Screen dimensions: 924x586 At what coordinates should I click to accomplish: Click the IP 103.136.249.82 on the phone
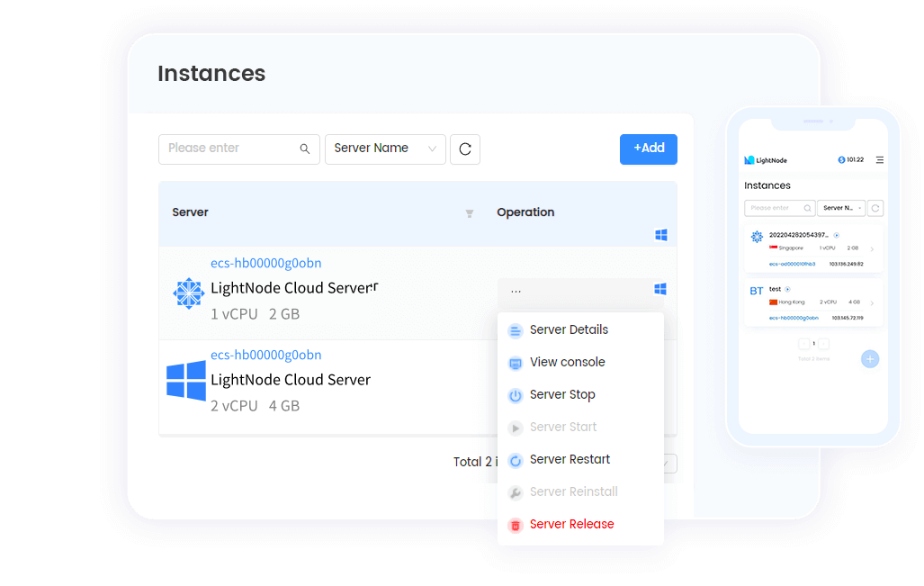[847, 264]
